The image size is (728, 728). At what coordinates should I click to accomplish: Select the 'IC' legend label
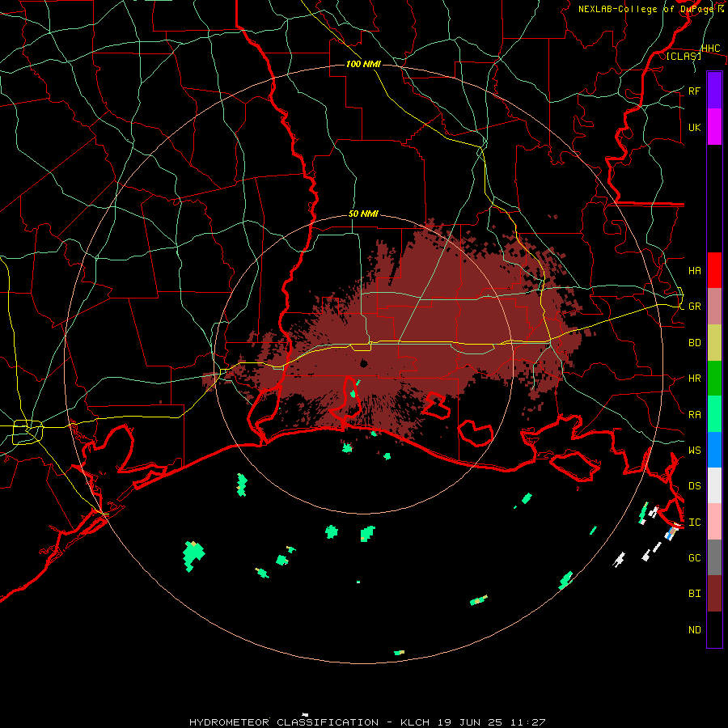(694, 523)
